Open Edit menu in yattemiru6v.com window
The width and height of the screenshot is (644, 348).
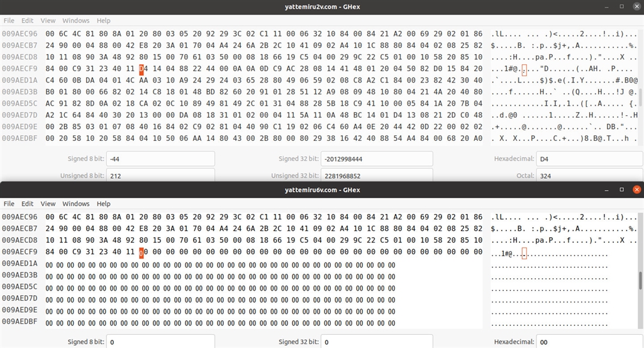[28, 204]
